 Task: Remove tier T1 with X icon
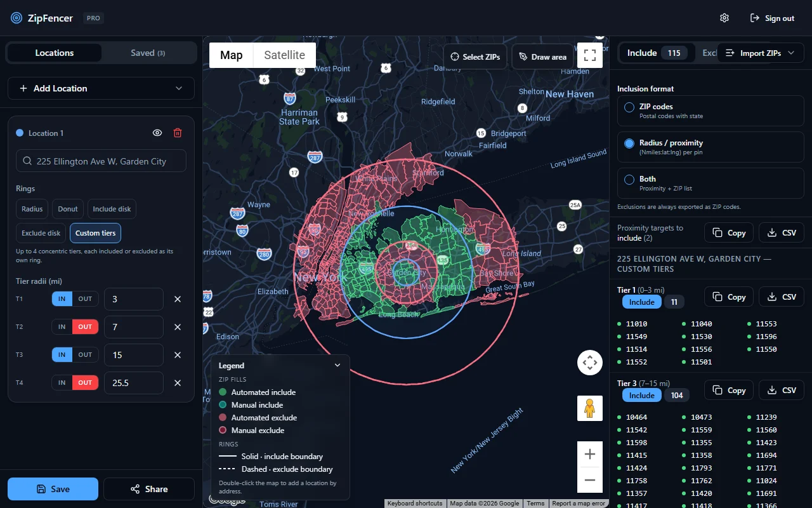178,299
